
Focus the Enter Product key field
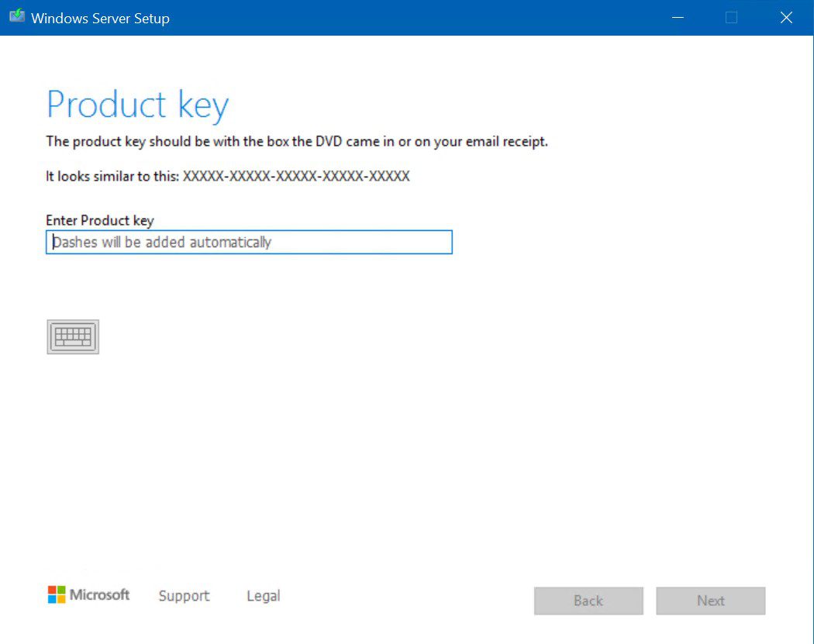[249, 243]
